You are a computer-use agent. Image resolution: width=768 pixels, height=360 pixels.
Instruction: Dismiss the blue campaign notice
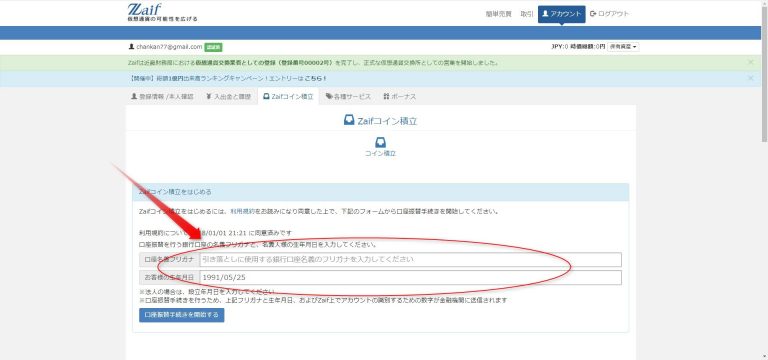click(x=750, y=78)
